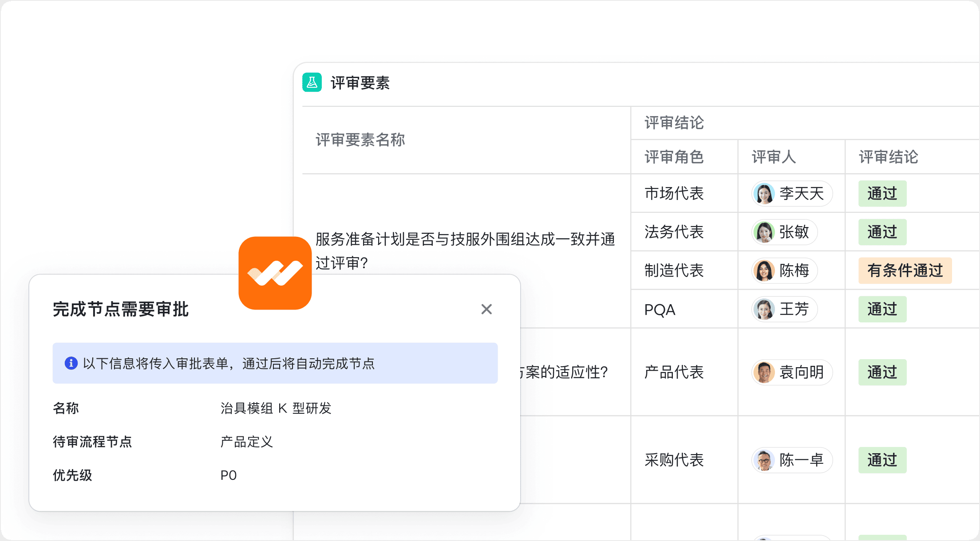Screen dimensions: 980x541
Task: Select reviewer name 陈梅
Action: (794, 270)
